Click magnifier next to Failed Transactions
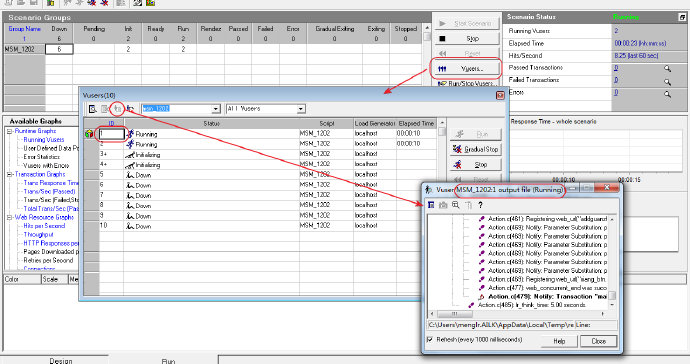The width and height of the screenshot is (690, 364). tap(668, 82)
